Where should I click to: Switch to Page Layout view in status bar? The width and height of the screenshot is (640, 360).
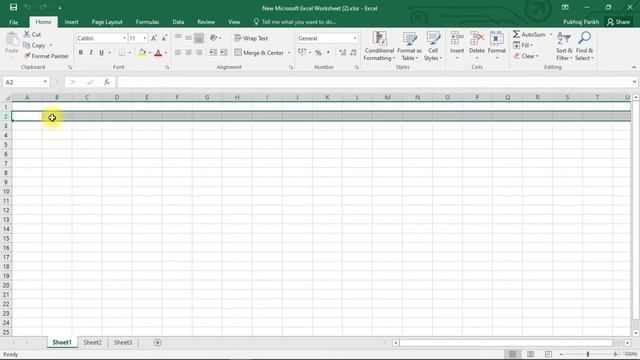(531, 354)
